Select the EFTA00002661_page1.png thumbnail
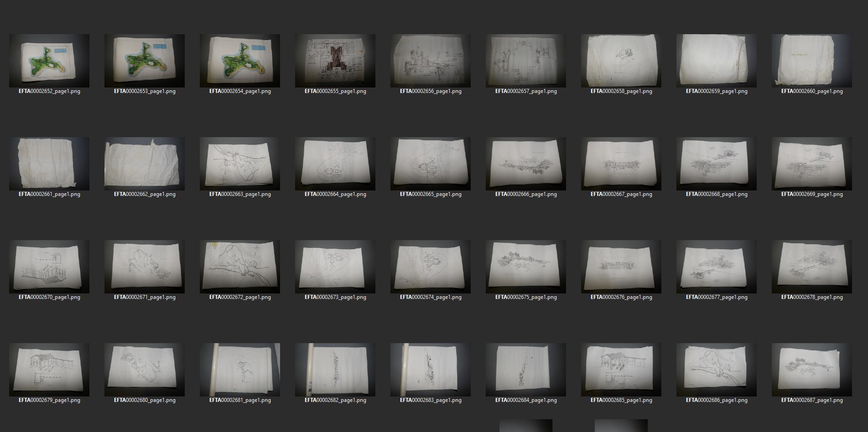The width and height of the screenshot is (868, 432). [49, 164]
